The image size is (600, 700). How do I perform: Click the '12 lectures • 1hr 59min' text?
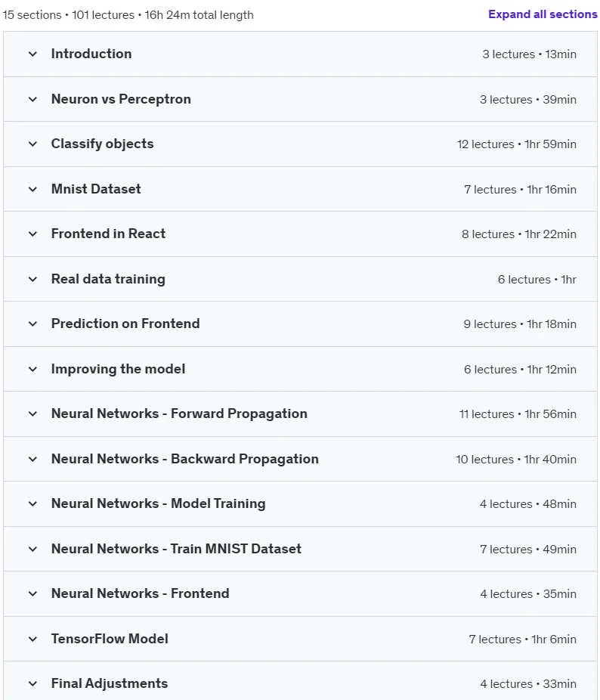[517, 144]
